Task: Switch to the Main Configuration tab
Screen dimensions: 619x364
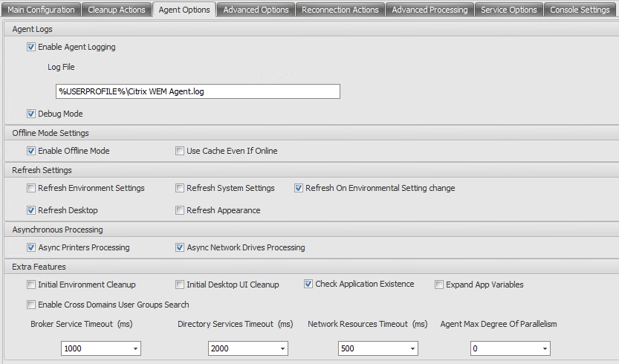Action: coord(41,10)
